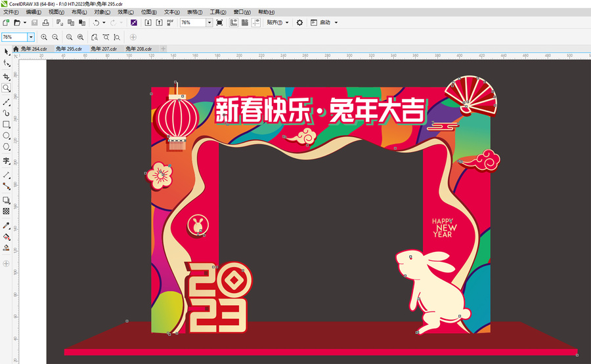Open toolbox quick customize plus button

6,264
